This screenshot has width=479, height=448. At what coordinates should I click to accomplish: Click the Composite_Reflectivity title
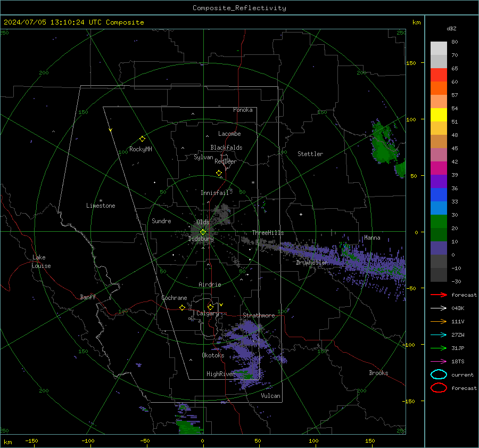pos(239,8)
